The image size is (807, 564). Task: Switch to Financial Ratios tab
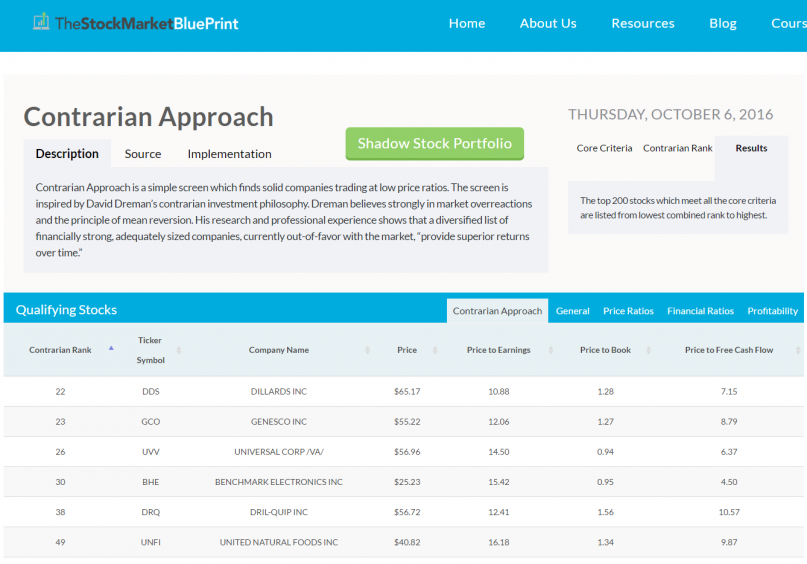tap(700, 311)
